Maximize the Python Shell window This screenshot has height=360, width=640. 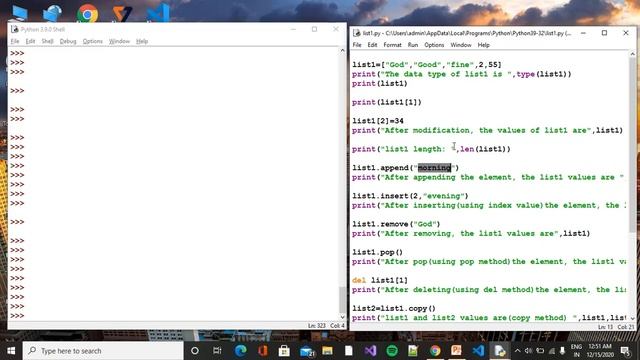pyautogui.click(x=314, y=29)
